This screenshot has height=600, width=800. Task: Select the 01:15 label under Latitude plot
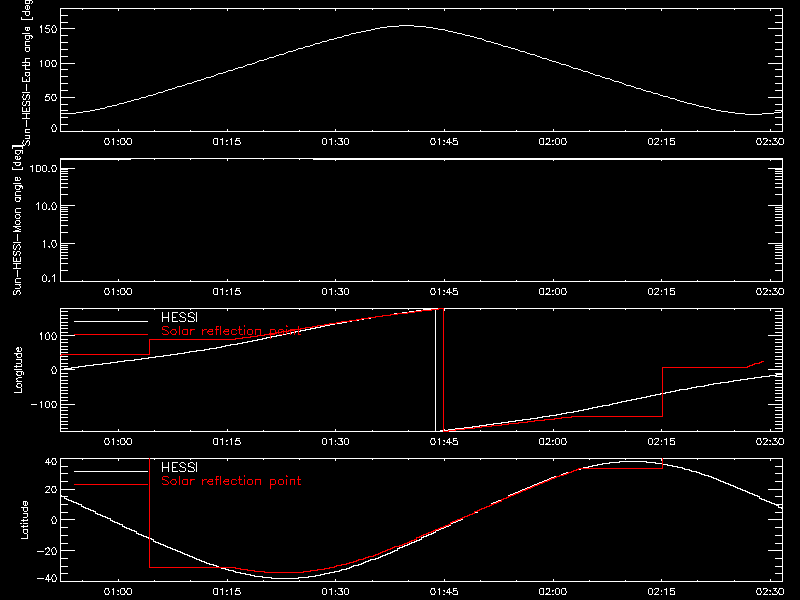point(227,592)
